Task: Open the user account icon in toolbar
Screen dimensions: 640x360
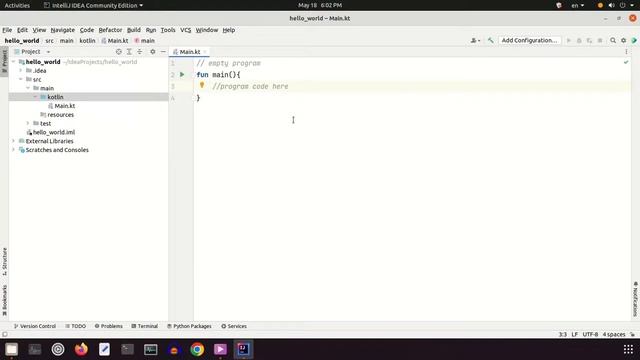Action: [x=475, y=40]
